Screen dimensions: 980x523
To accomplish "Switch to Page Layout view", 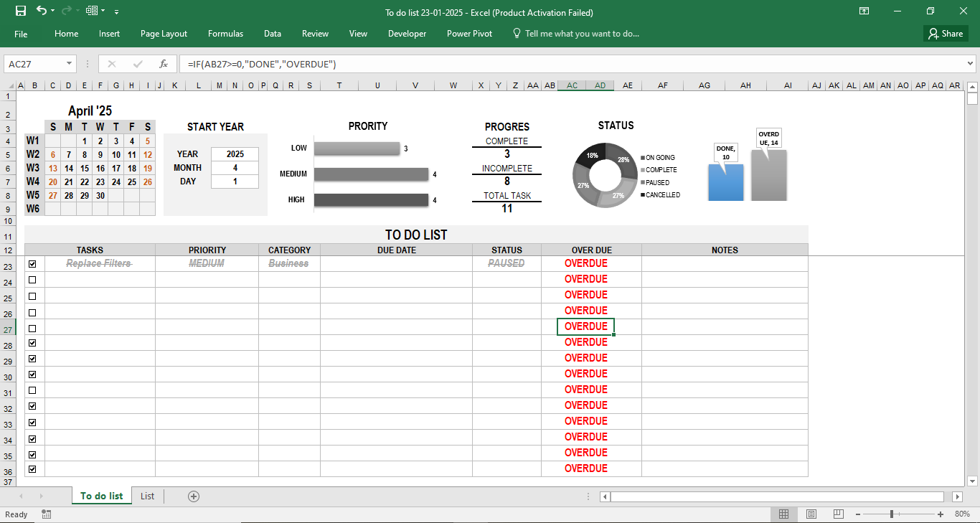I will click(x=811, y=514).
